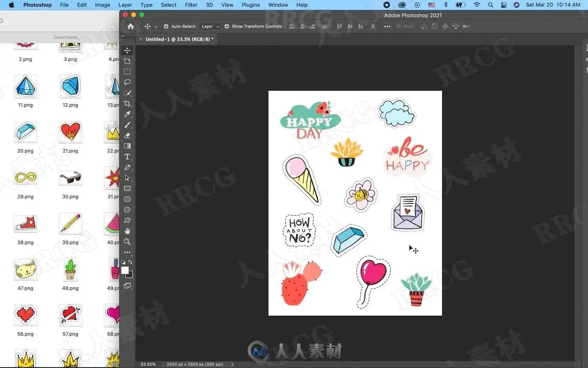The height and width of the screenshot is (368, 588).
Task: Select the Eyedropper tool
Action: click(127, 114)
